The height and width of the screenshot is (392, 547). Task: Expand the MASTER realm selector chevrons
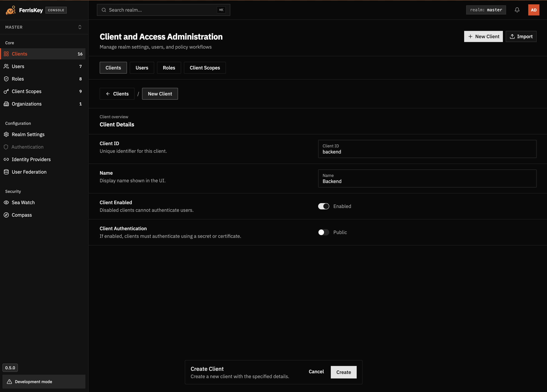80,27
